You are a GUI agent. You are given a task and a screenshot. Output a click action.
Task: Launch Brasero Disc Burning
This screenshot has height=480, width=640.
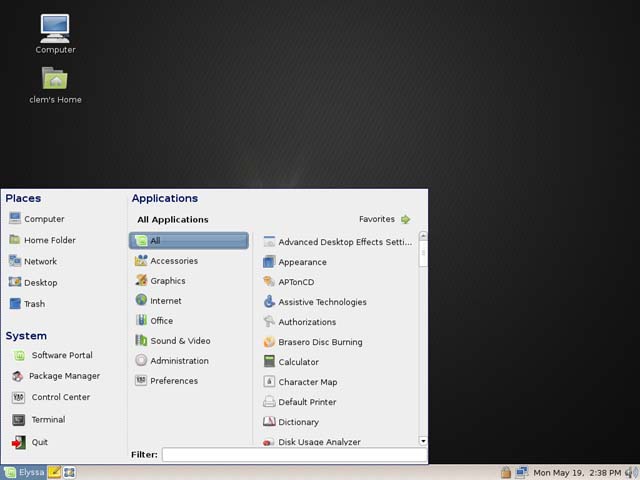[x=313, y=342]
